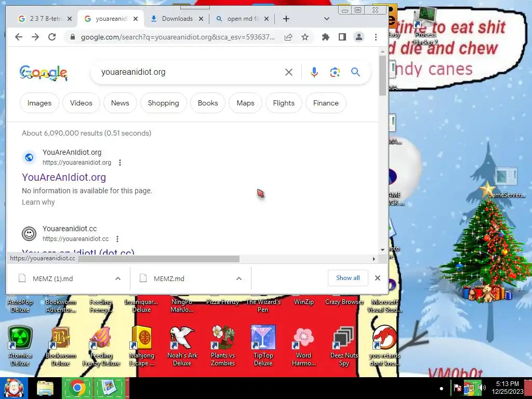The height and width of the screenshot is (399, 532).
Task: Click the youareanidiot.org search input
Action: pyautogui.click(x=190, y=72)
